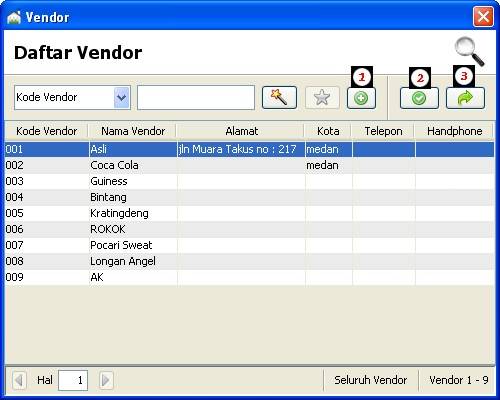Focus the search text field

pyautogui.click(x=196, y=97)
